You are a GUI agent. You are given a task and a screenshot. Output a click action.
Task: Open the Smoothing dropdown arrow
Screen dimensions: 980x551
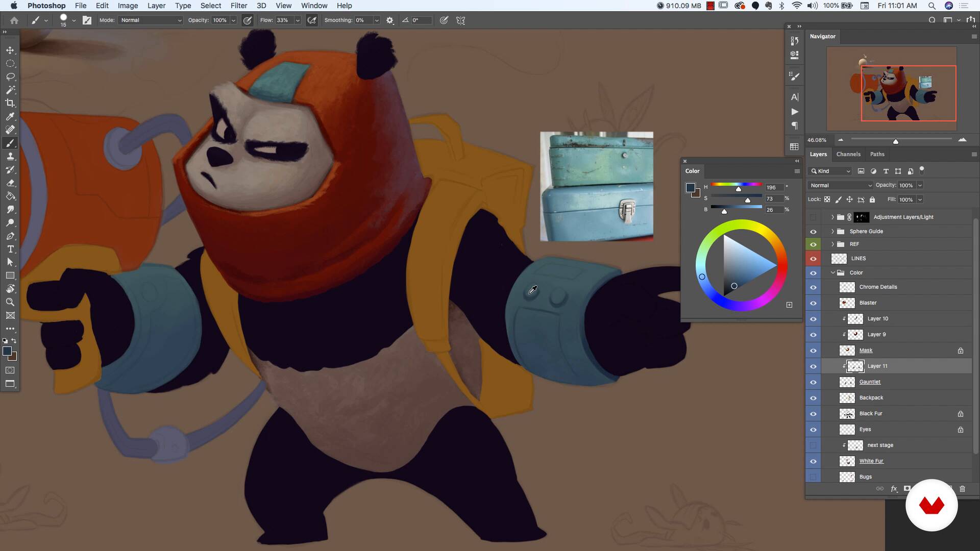(377, 20)
